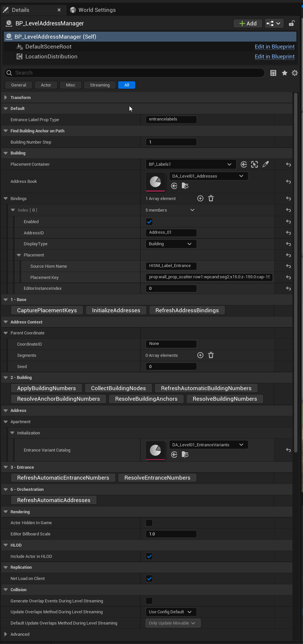Click the Editor Billboard Scale value field

[x=171, y=534]
